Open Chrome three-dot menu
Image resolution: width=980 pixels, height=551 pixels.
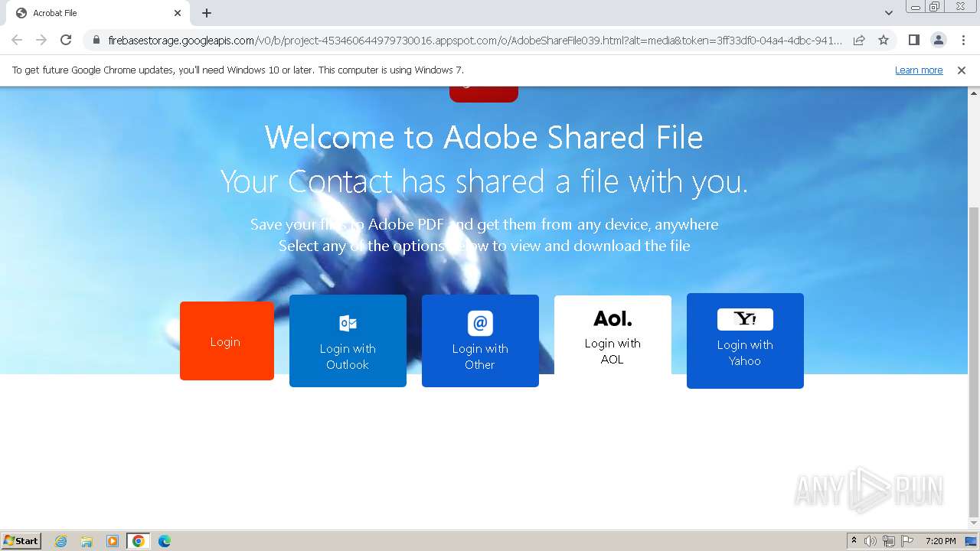[963, 40]
